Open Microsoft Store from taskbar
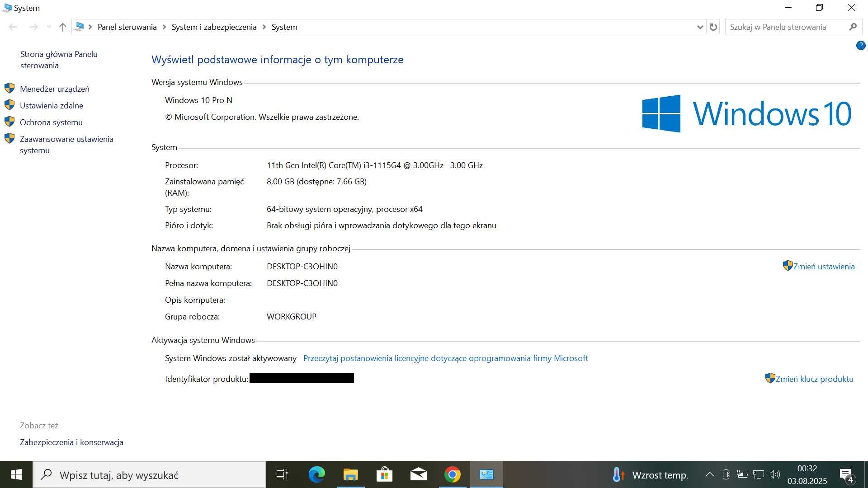 pos(385,474)
